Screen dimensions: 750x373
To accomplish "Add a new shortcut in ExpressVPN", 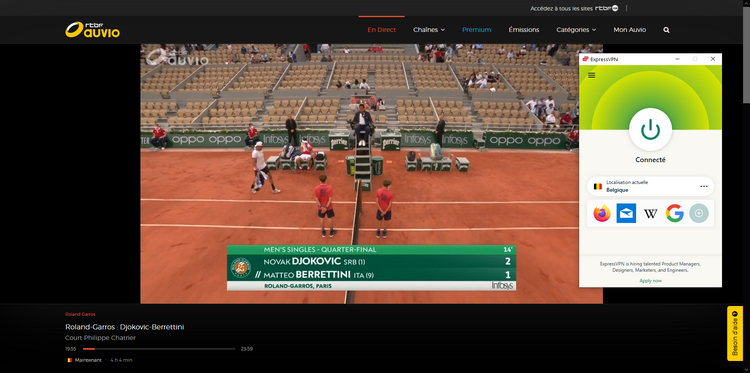I will [699, 213].
